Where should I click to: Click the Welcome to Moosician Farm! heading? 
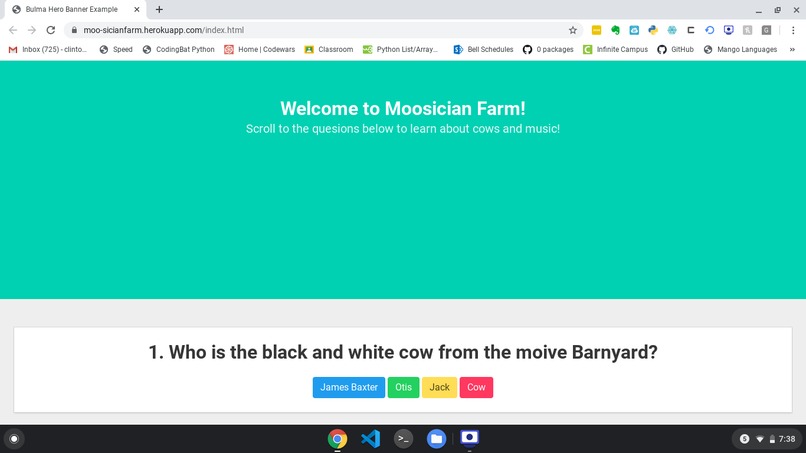[403, 108]
